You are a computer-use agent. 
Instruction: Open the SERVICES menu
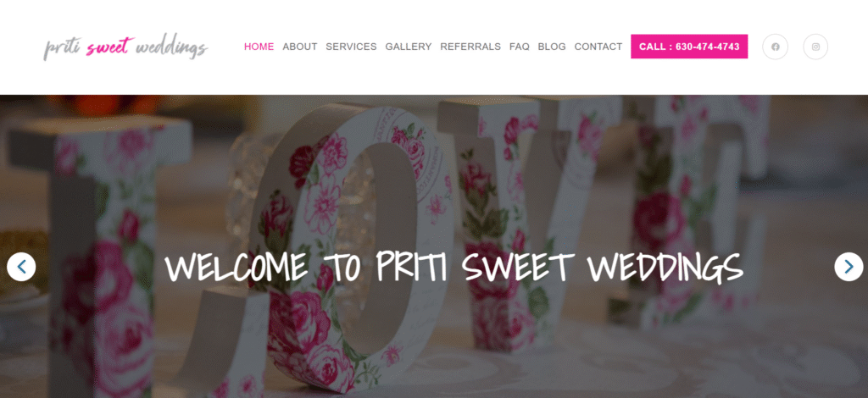coord(351,47)
